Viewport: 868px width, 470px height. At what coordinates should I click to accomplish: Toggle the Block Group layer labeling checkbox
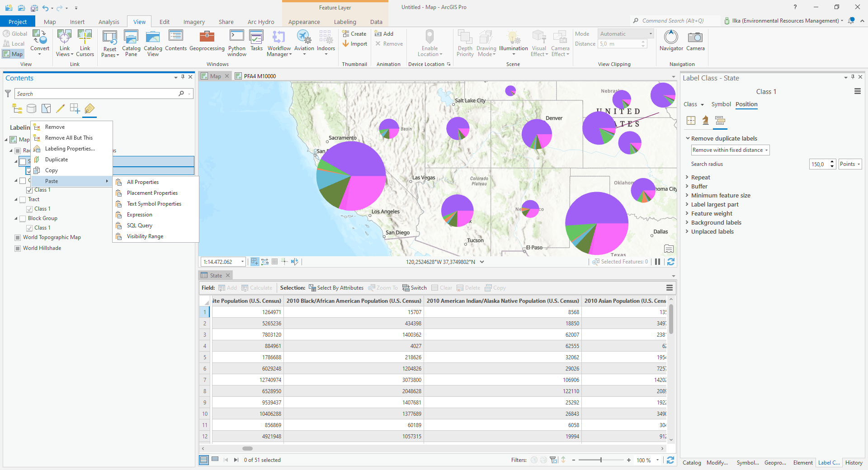(23, 219)
